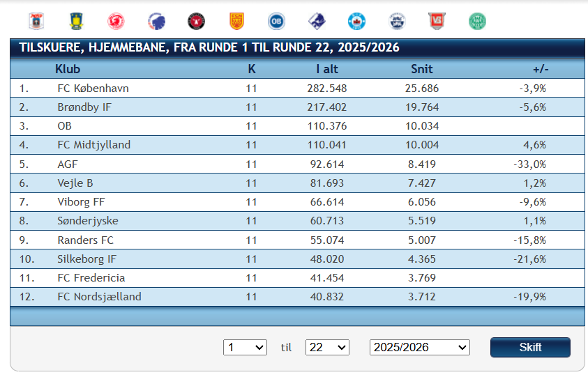
Task: Click the -33,0% change value
Action: [x=530, y=164]
